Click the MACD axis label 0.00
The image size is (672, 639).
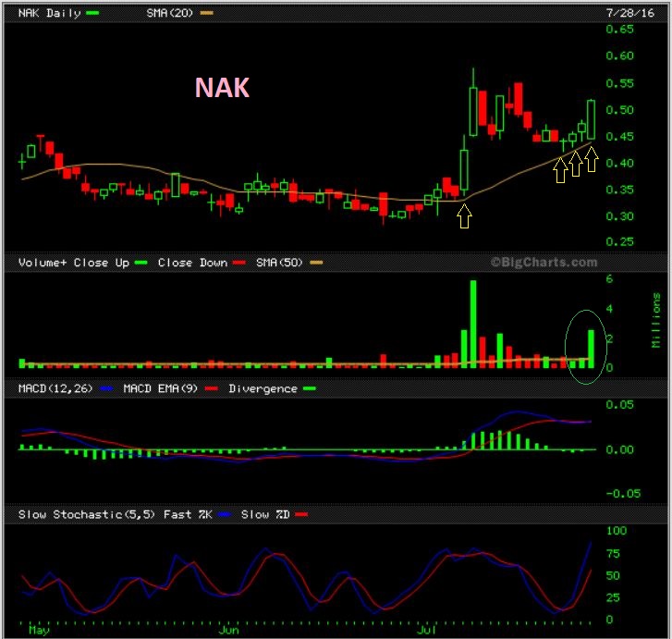tap(619, 449)
